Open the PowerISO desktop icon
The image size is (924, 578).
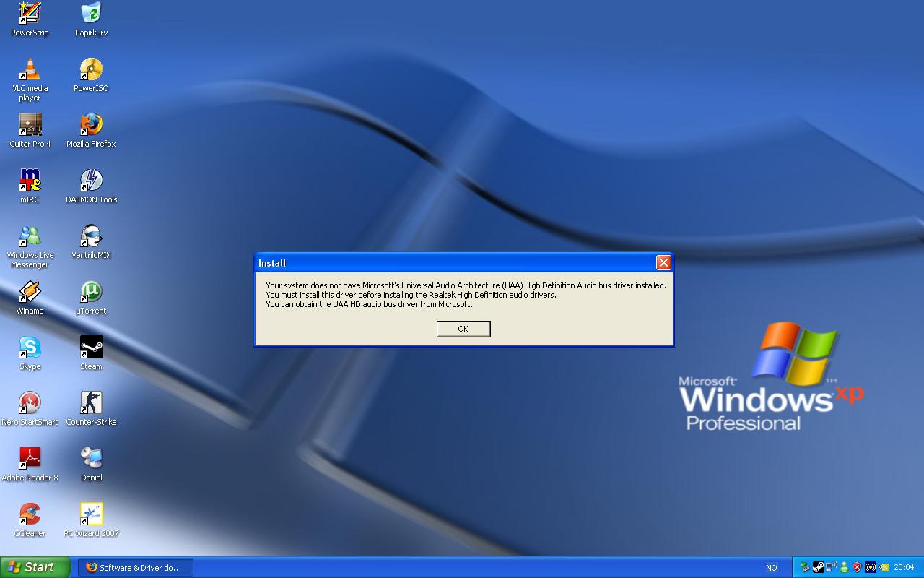point(91,75)
